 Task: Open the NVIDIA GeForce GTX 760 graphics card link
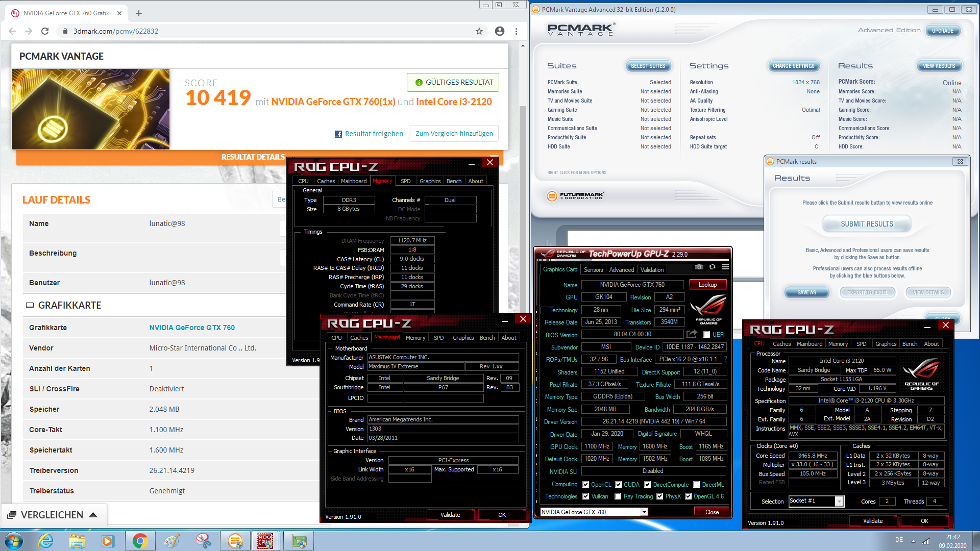coord(192,328)
